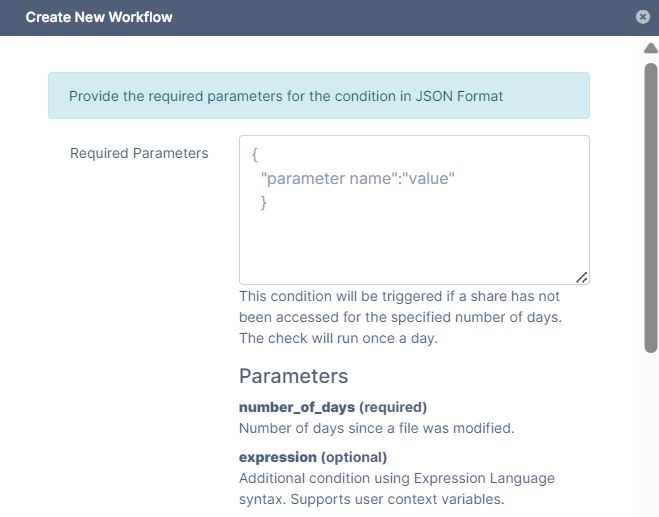The width and height of the screenshot is (659, 517).
Task: Click the "parameter name":"value" placeholder line
Action: (x=357, y=179)
